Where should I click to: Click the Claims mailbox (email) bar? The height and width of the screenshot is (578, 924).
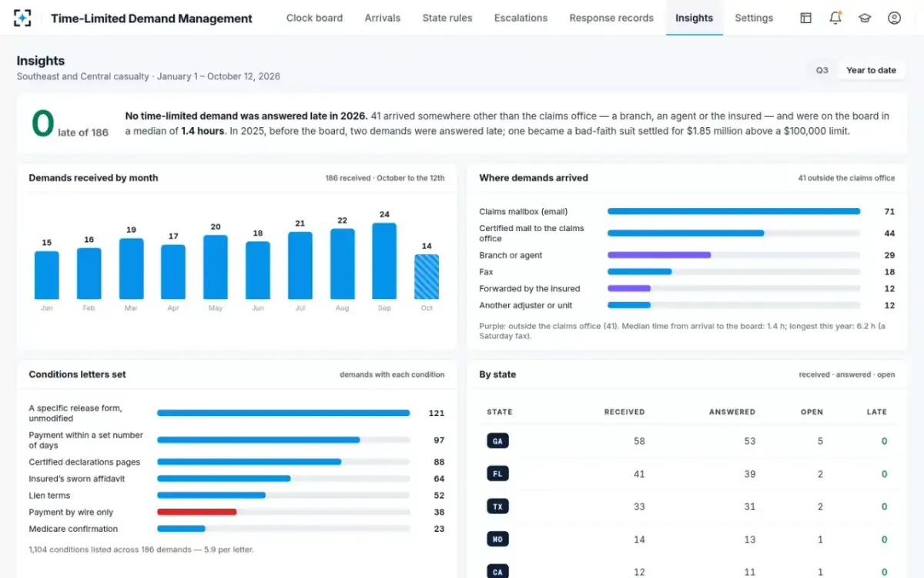click(734, 211)
